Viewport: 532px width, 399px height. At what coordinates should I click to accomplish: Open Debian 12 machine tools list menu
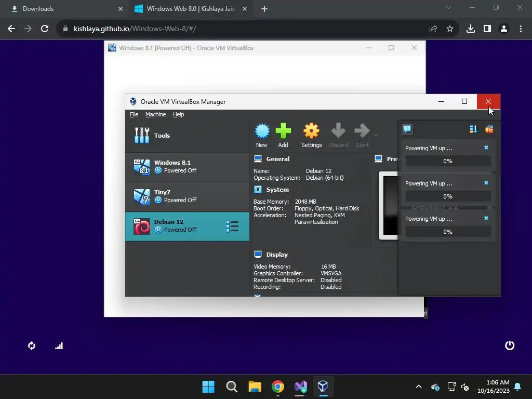point(232,227)
